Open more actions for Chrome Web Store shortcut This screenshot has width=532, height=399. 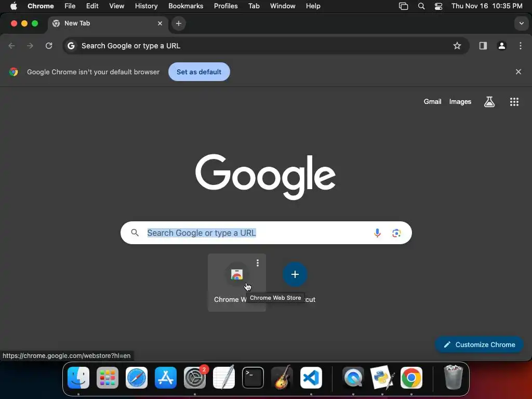258,263
